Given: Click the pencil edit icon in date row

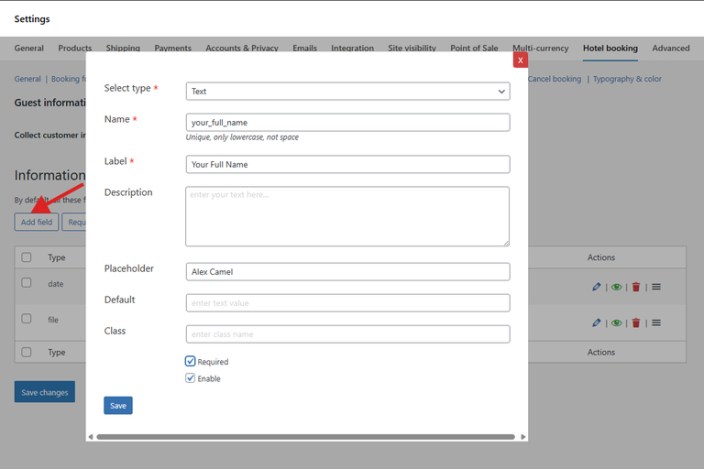Looking at the screenshot, I should pyautogui.click(x=597, y=287).
